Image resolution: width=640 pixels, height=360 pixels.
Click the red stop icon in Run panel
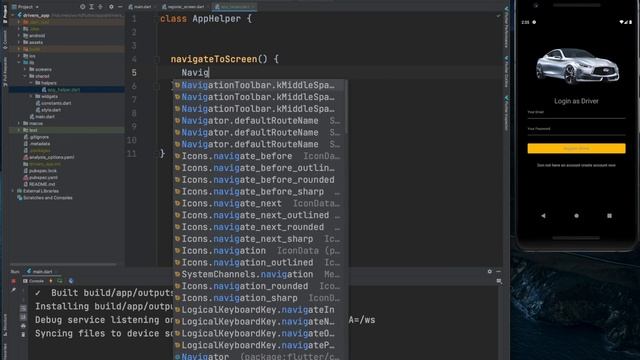pyautogui.click(x=13, y=281)
